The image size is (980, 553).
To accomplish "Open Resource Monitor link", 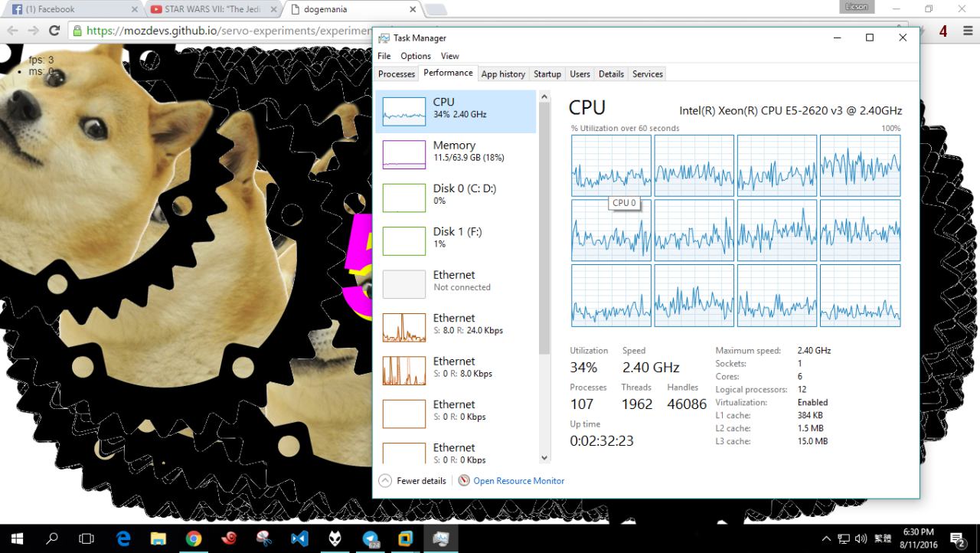I will [x=518, y=481].
